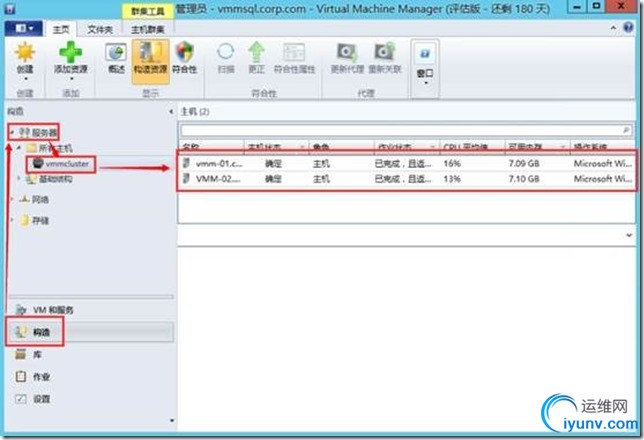Click the green plus 添加资源 button
The height and width of the screenshot is (440, 644).
point(71,61)
